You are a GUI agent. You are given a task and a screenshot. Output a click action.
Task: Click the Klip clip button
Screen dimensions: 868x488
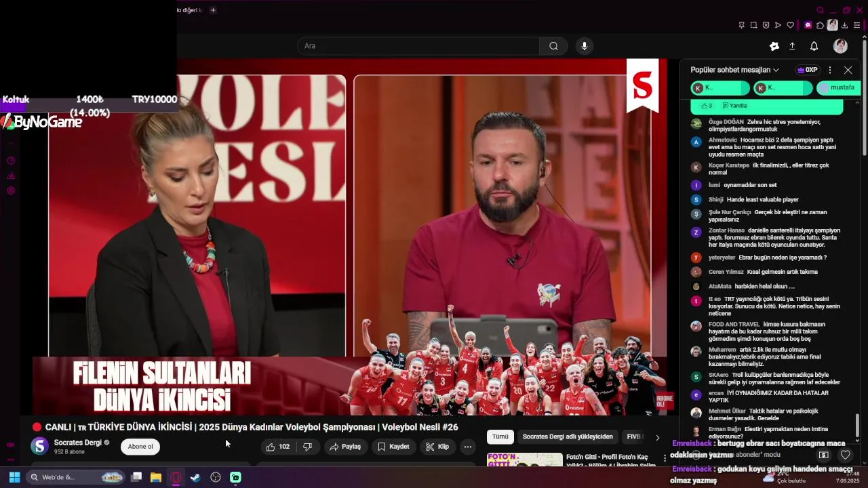coord(437,447)
